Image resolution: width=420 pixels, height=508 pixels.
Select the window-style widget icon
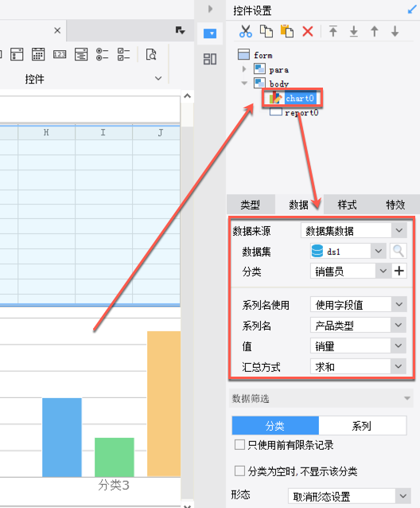tap(17, 54)
